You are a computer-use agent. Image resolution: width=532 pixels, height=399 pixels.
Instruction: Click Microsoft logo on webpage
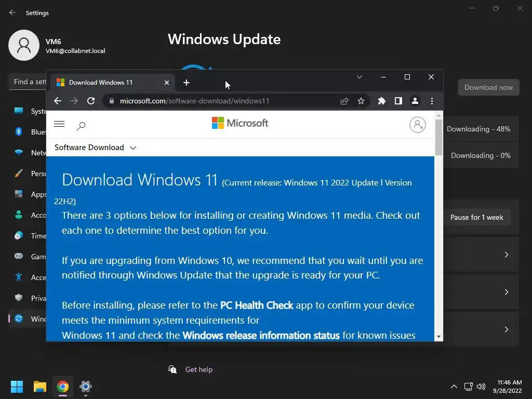pyautogui.click(x=240, y=123)
